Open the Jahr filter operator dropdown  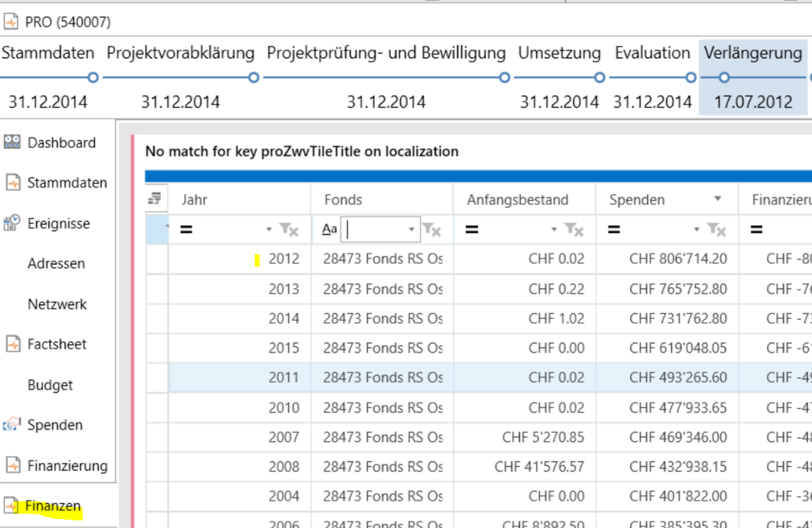tap(269, 230)
